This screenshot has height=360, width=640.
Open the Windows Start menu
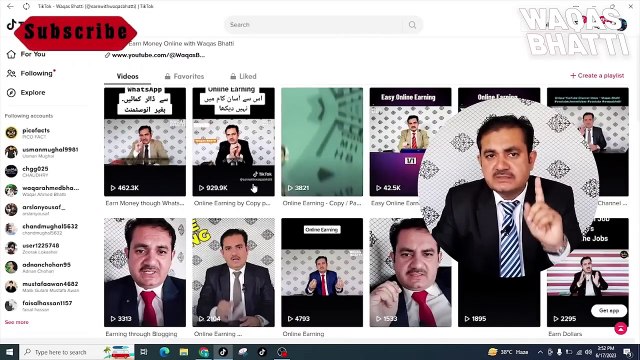click(x=9, y=352)
